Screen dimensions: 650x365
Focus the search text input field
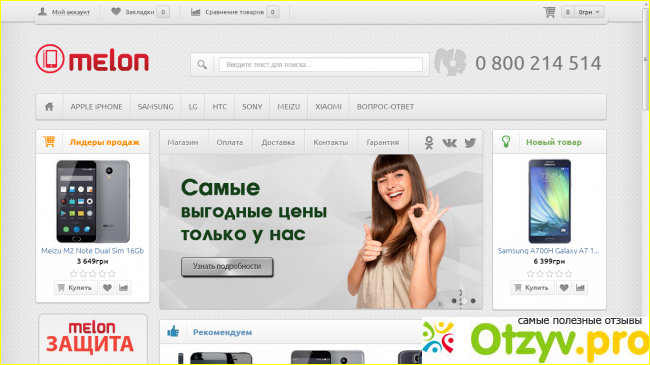tap(321, 65)
